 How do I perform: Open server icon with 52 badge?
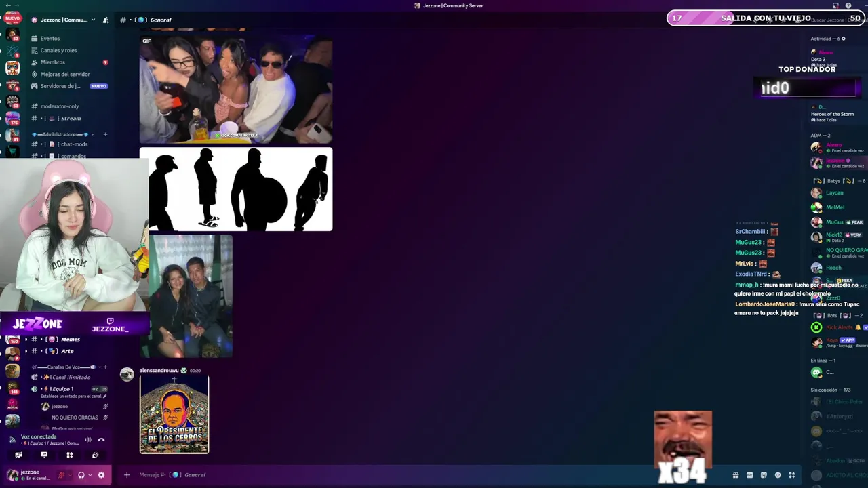click(12, 35)
